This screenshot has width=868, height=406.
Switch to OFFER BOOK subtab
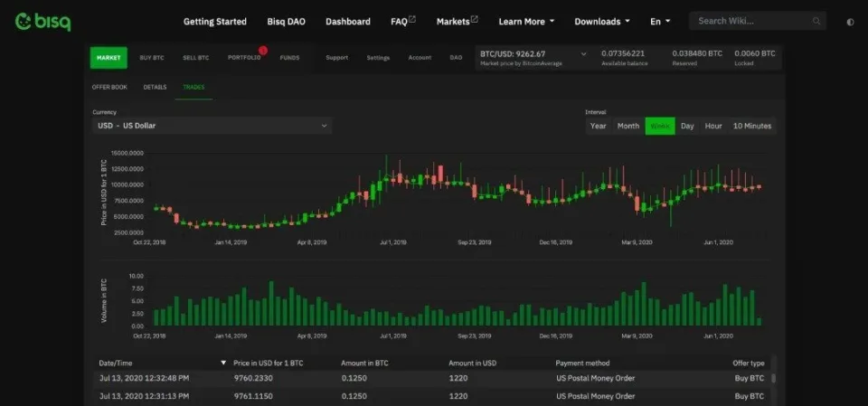tap(109, 88)
